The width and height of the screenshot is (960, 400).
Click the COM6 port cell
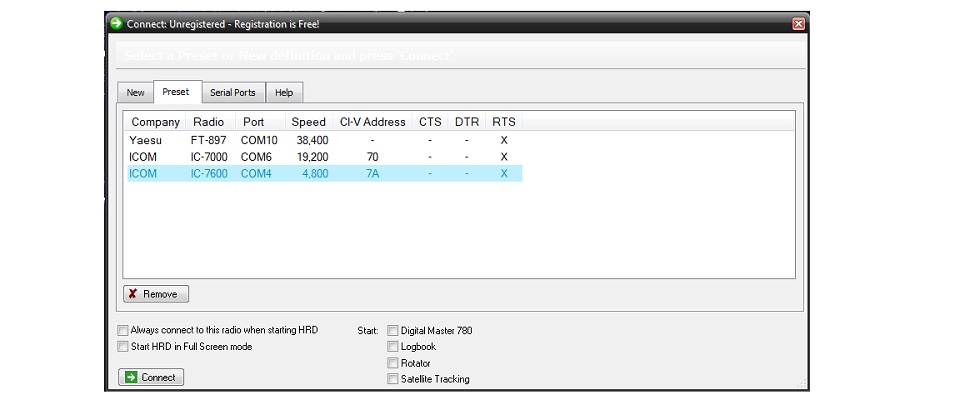(256, 157)
